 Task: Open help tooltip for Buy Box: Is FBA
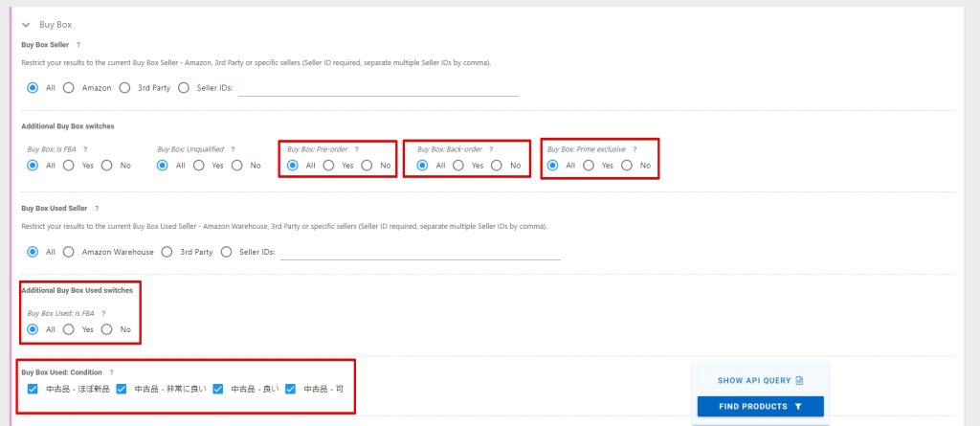[85, 149]
